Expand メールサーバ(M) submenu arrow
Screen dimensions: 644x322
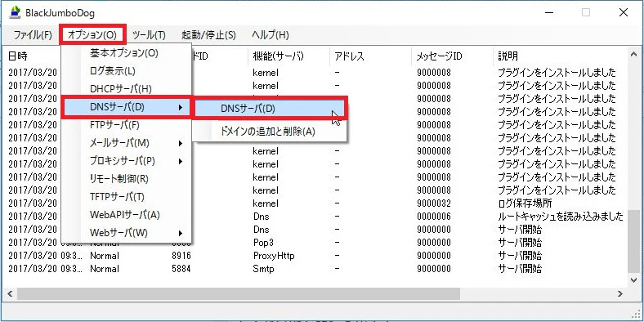(x=181, y=143)
